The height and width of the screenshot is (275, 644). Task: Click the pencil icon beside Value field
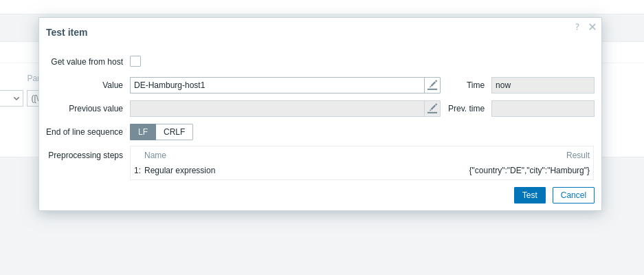tap(432, 85)
